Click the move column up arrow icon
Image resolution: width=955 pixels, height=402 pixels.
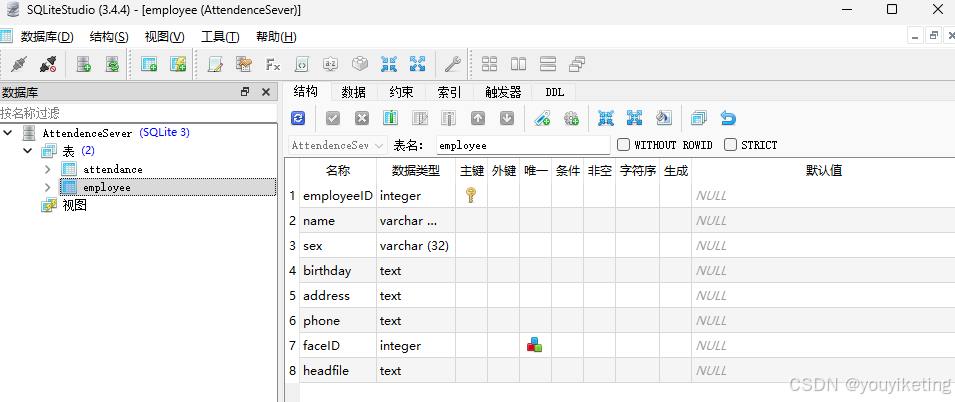tap(478, 118)
